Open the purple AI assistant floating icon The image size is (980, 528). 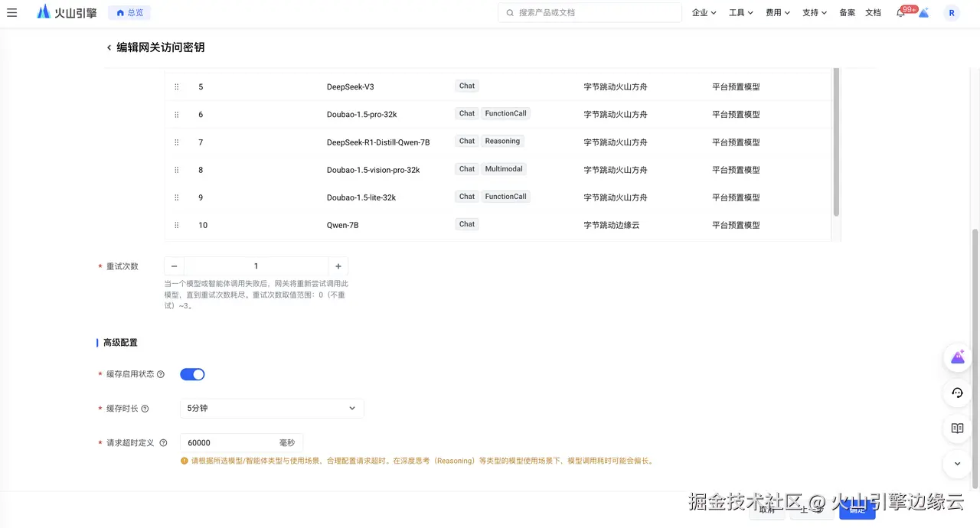(958, 357)
